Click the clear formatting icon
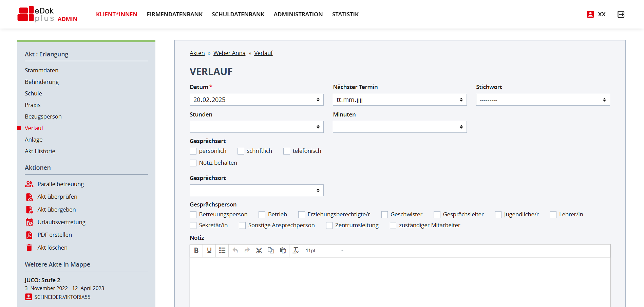 [296, 251]
